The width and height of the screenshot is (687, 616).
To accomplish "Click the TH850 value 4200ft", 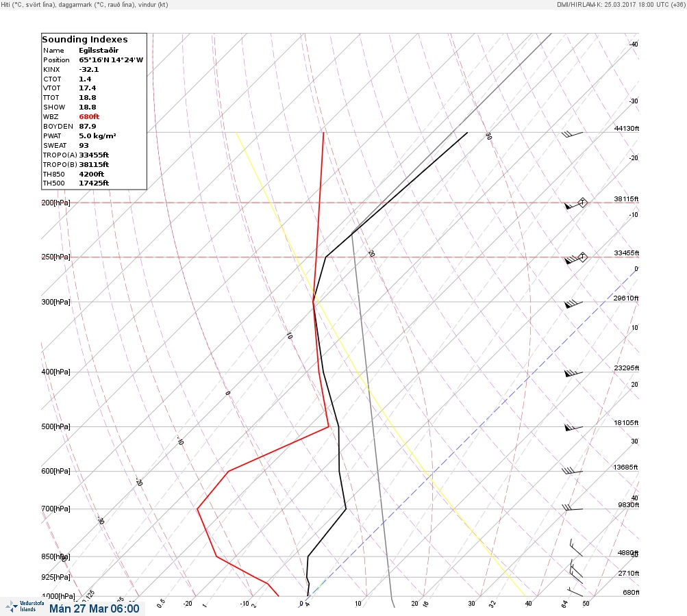I will (x=92, y=175).
